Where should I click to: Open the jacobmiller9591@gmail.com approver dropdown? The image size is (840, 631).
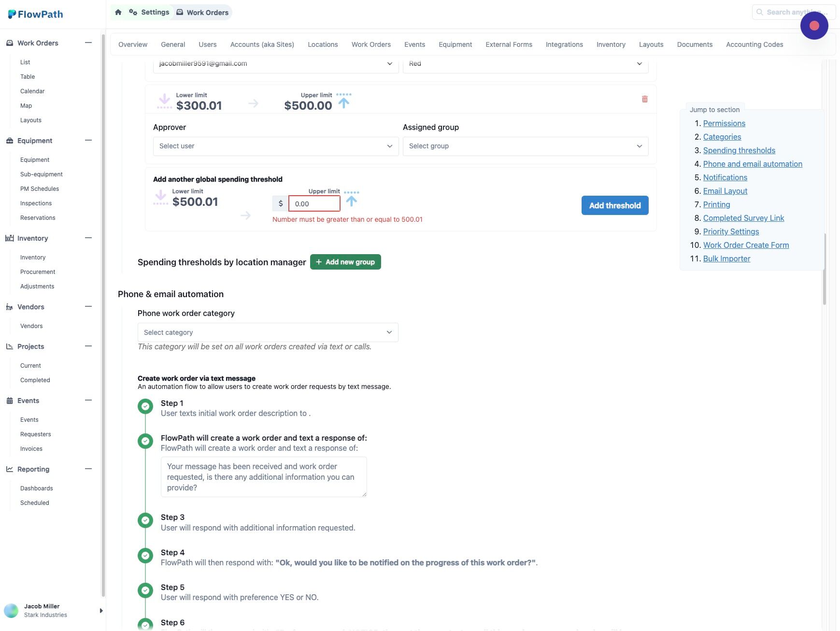(x=276, y=64)
